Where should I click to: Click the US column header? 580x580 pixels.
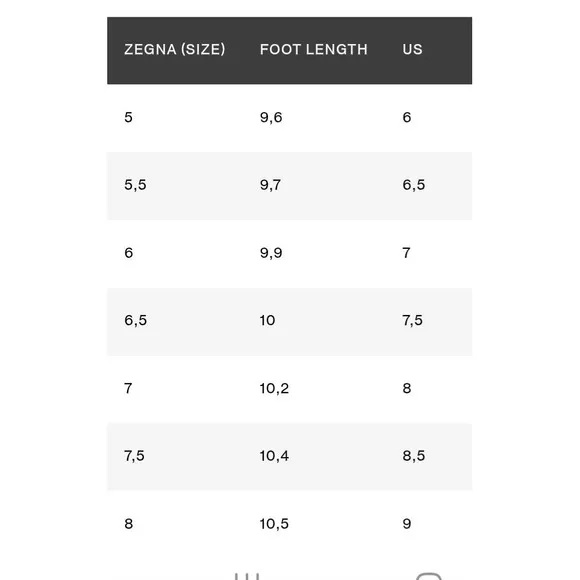point(412,49)
